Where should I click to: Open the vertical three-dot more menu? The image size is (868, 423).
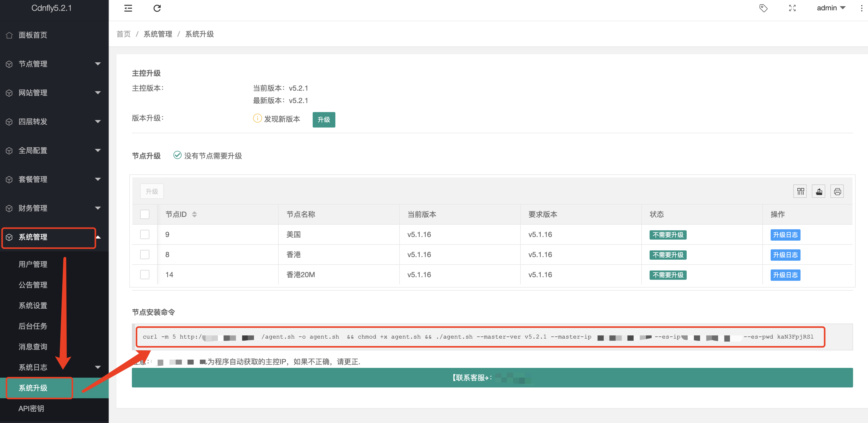pos(861,8)
